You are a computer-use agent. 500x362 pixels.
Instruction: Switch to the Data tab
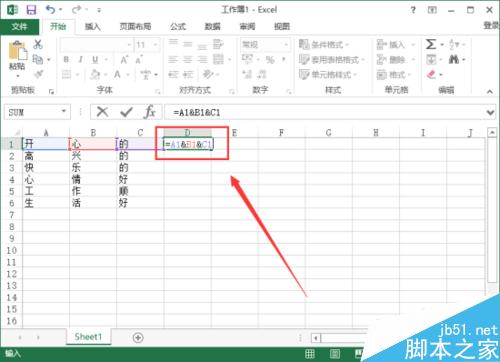(x=213, y=27)
